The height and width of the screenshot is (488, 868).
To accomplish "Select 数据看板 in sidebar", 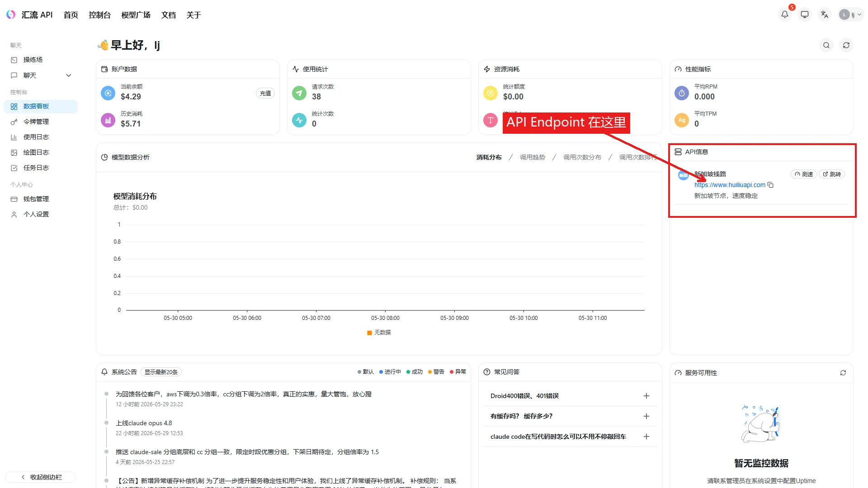I will (41, 106).
